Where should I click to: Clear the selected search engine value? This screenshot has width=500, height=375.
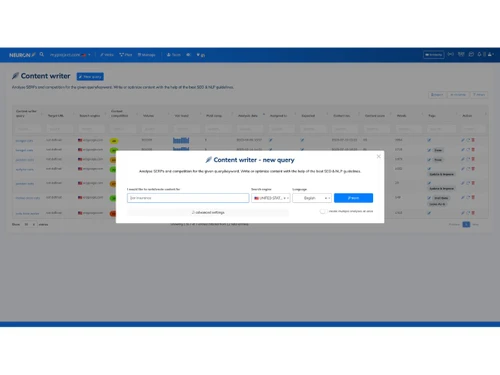coord(284,198)
